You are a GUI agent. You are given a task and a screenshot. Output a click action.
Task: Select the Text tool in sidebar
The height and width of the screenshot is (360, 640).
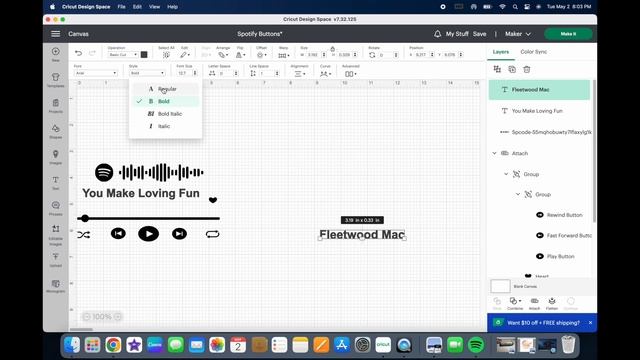[56, 180]
